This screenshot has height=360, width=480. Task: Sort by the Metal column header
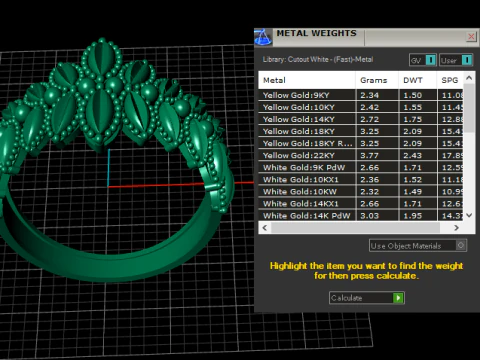[307, 80]
